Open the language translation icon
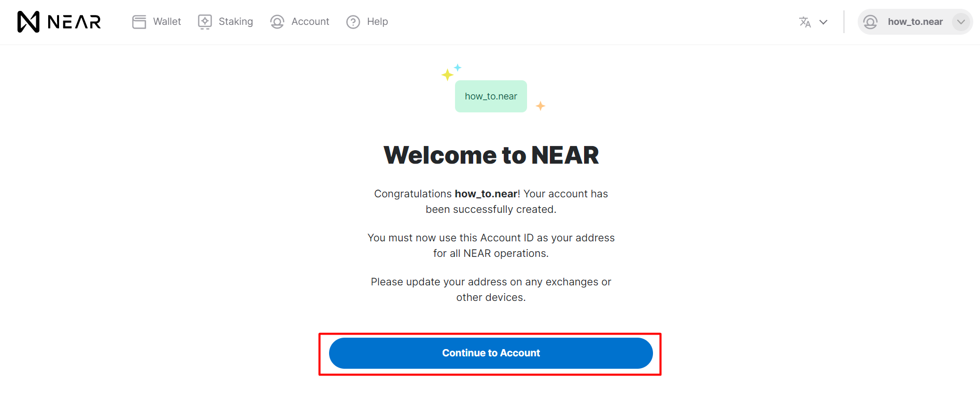 pos(805,22)
